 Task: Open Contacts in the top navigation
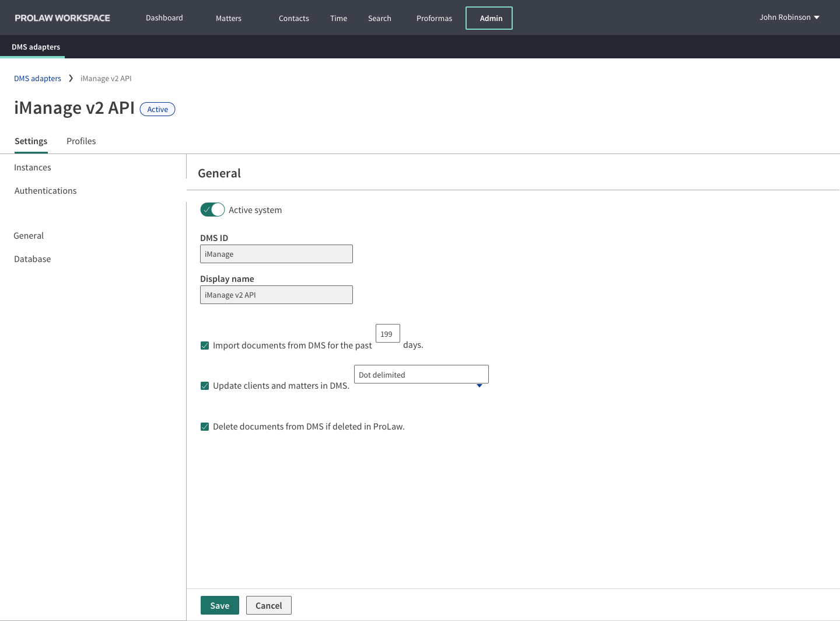[294, 18]
